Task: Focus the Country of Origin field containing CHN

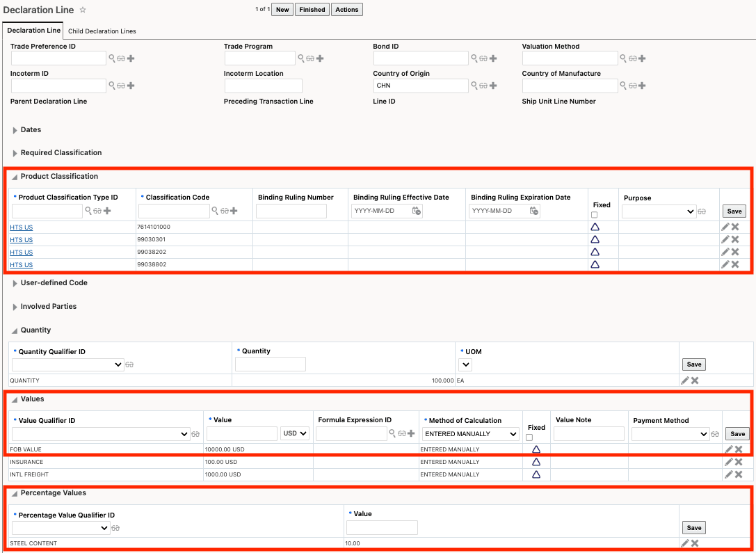Action: tap(421, 86)
